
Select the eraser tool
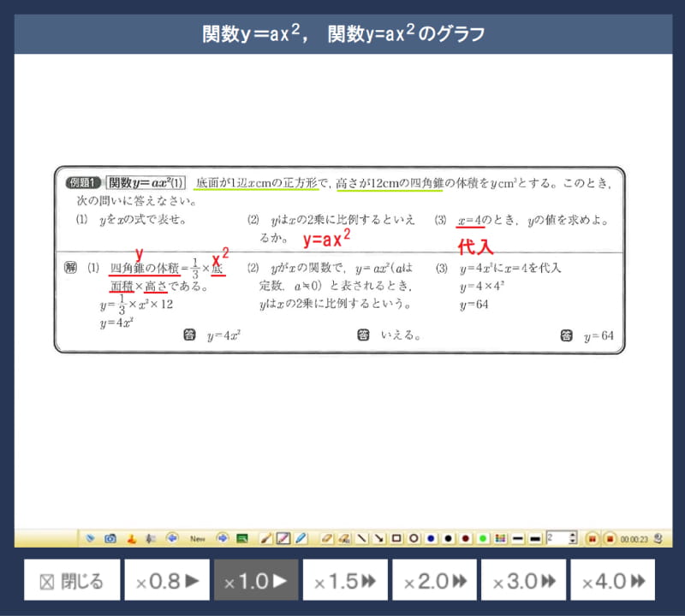pos(325,539)
